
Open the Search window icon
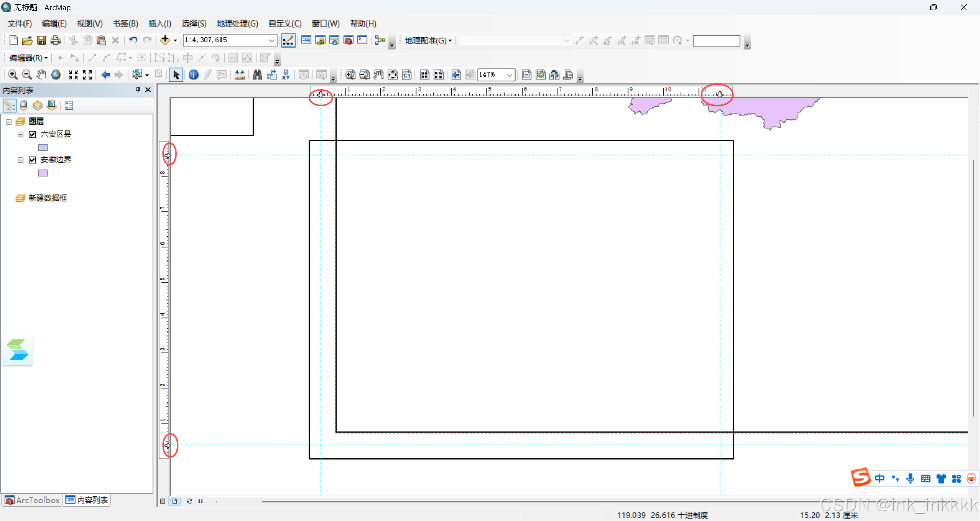point(334,40)
